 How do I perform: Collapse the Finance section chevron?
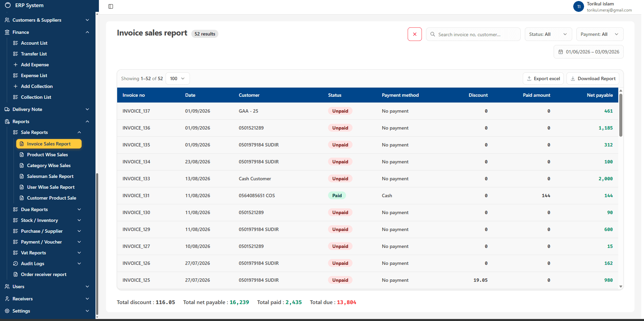click(x=87, y=32)
